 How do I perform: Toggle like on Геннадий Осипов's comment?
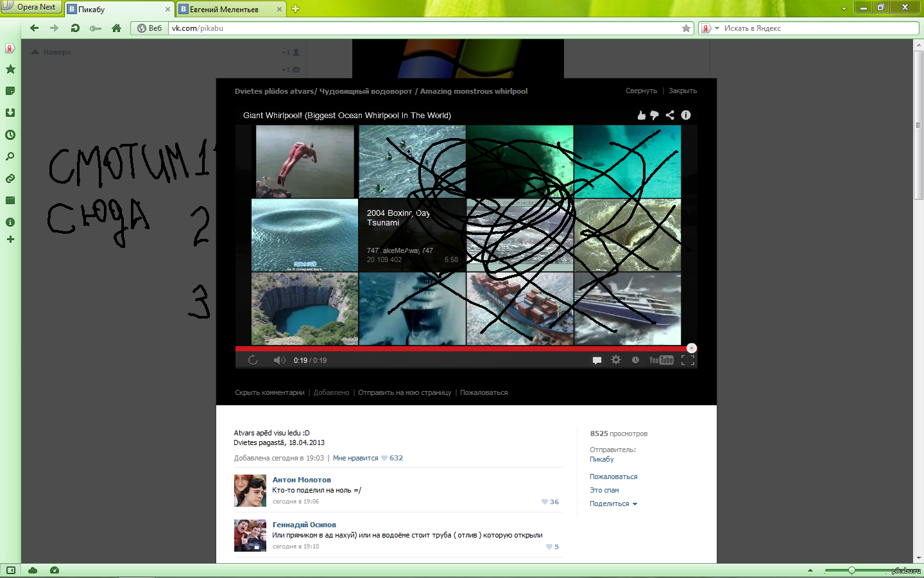pos(552,547)
